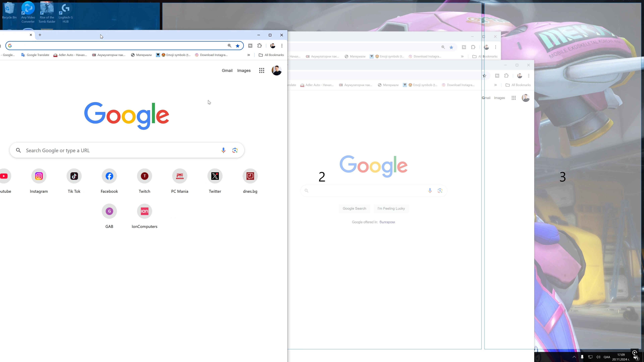Toggle bookmark star in front Chrome window

tap(238, 46)
